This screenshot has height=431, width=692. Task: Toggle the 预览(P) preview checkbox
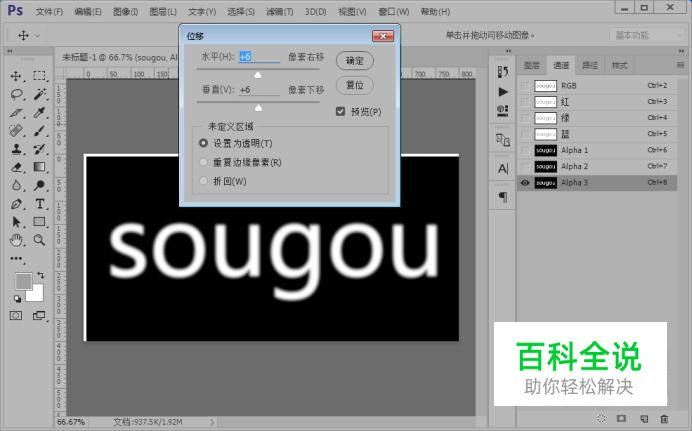click(x=340, y=112)
